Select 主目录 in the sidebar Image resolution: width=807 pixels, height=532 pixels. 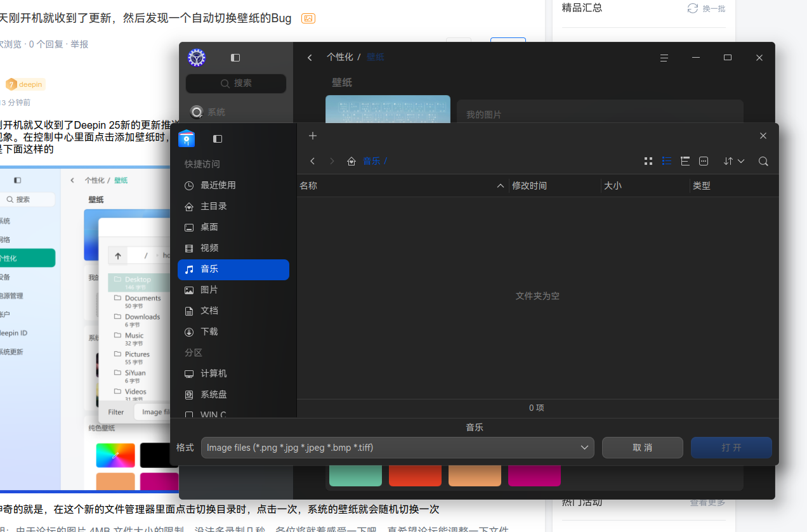(x=233, y=206)
